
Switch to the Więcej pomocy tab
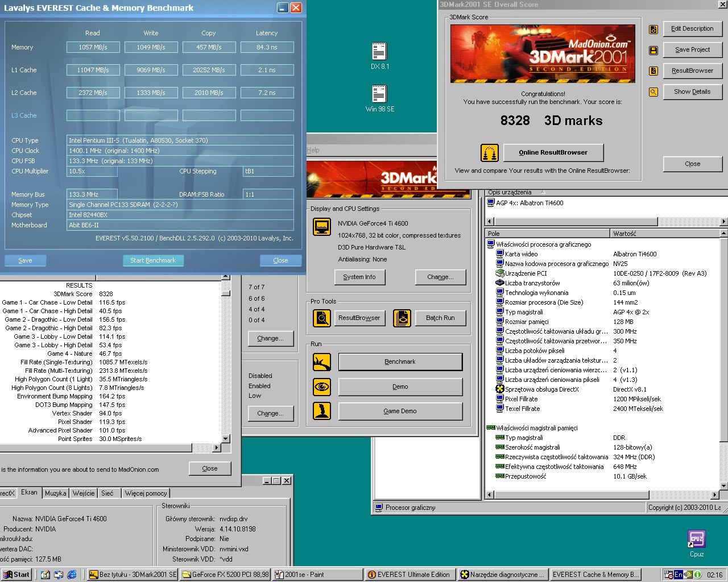(x=146, y=493)
